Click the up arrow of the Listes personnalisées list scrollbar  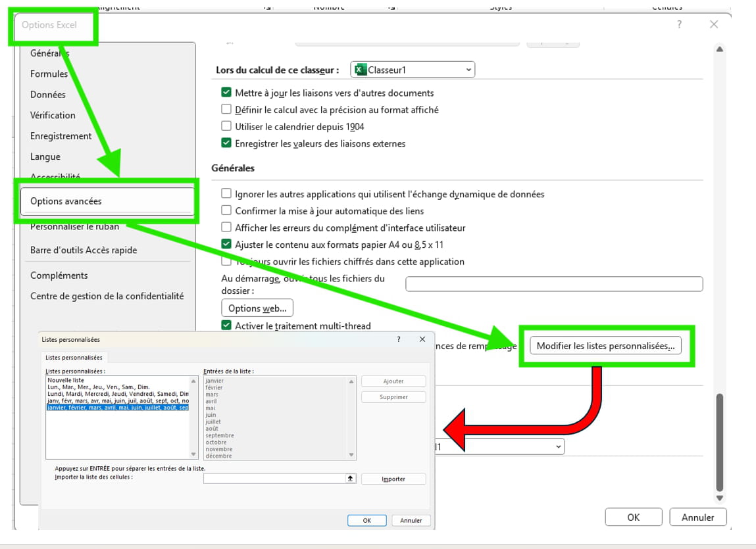pyautogui.click(x=193, y=381)
